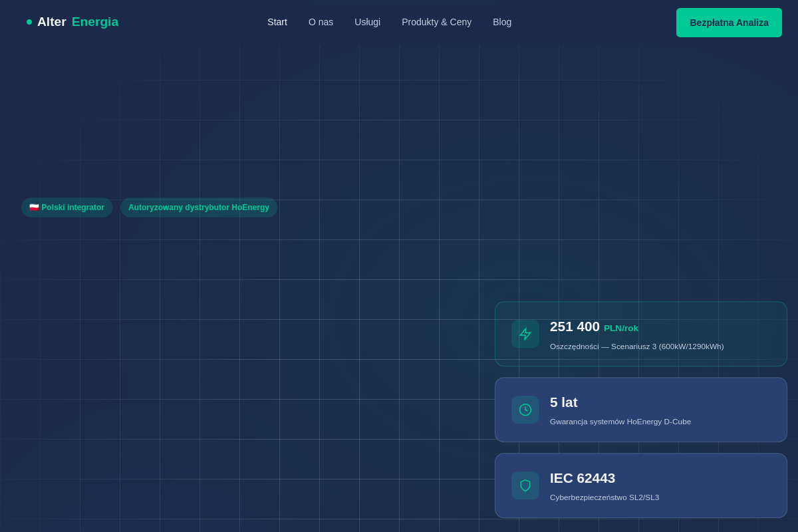Image resolution: width=798 pixels, height=532 pixels.
Task: Click Cyberbezpieczeństwo SL2/SL3 text
Action: pos(604,497)
